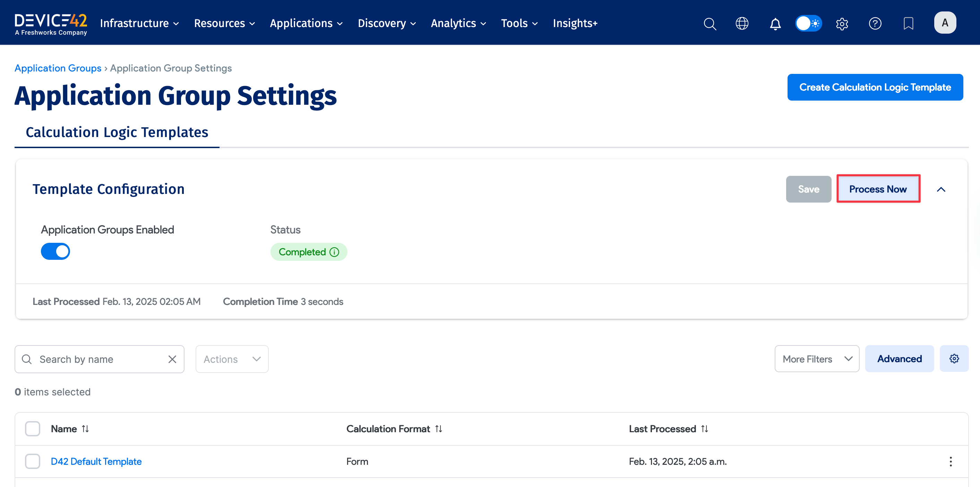980x487 pixels.
Task: Check the D42 Default Template row checkbox
Action: [32, 461]
